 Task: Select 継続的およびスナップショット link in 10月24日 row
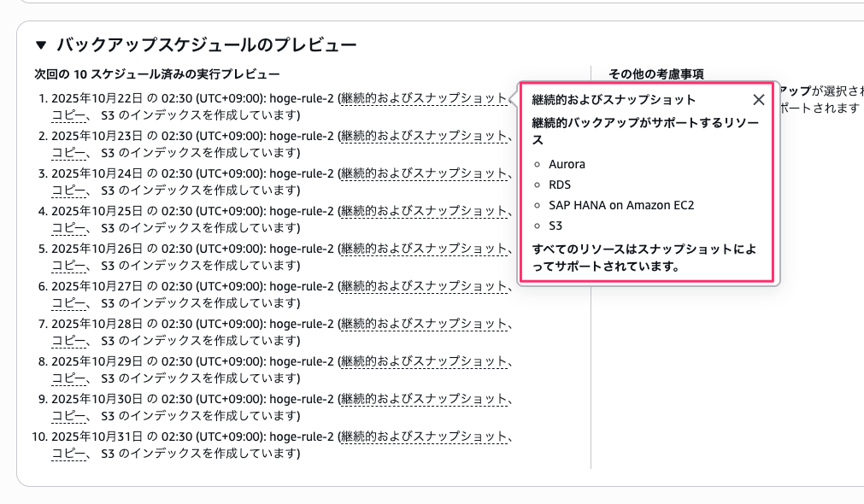coord(423,173)
